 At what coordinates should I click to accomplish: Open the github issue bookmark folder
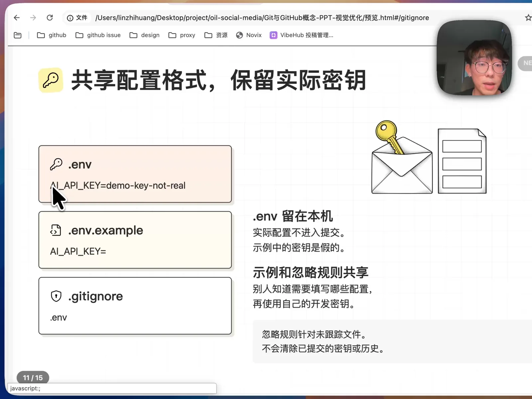pos(98,35)
